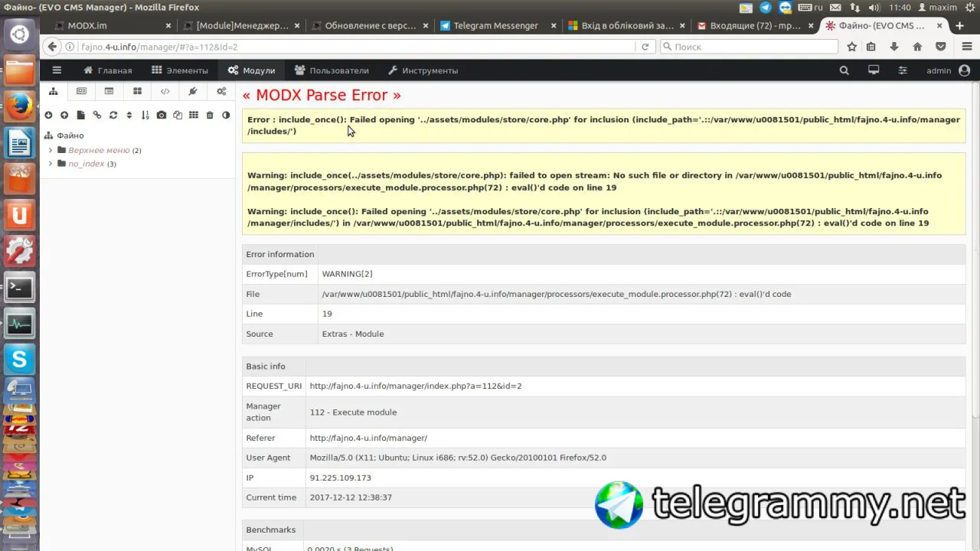Switch to the Telegram Messenger browser tab
980x551 pixels.
point(498,25)
